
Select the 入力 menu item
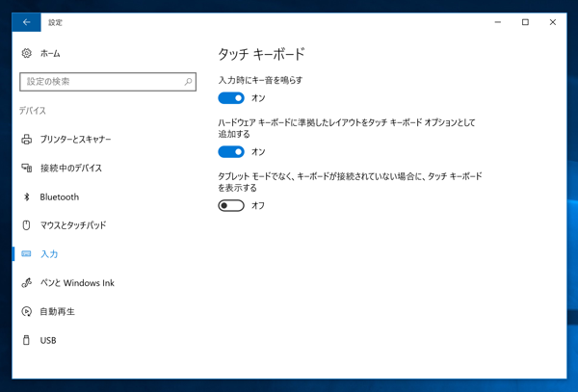point(49,254)
